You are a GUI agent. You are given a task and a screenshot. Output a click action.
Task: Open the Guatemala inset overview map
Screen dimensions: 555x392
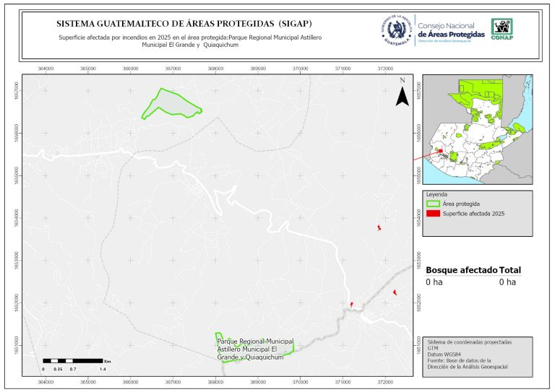tap(478, 130)
